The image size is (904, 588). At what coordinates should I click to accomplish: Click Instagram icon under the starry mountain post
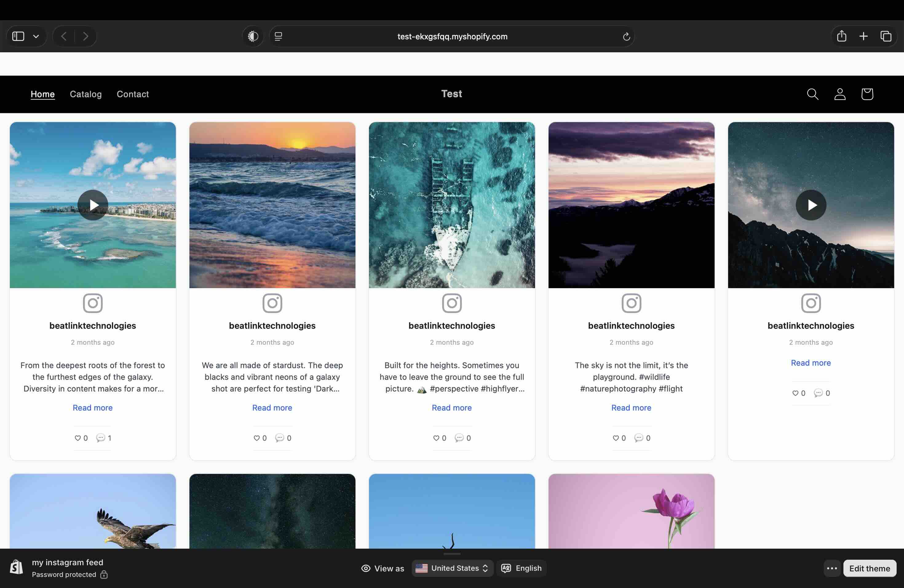coord(811,303)
